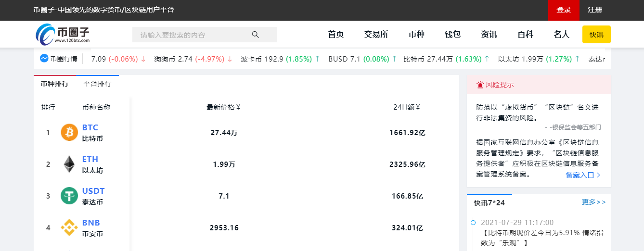The height and width of the screenshot is (251, 644).
Task: Click the 币圈行情 trend icon
Action: tap(44, 59)
